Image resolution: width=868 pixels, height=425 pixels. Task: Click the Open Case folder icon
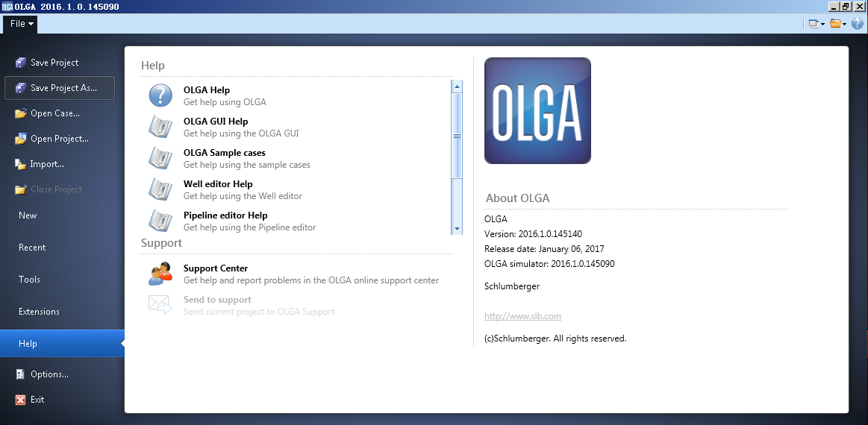click(x=21, y=113)
